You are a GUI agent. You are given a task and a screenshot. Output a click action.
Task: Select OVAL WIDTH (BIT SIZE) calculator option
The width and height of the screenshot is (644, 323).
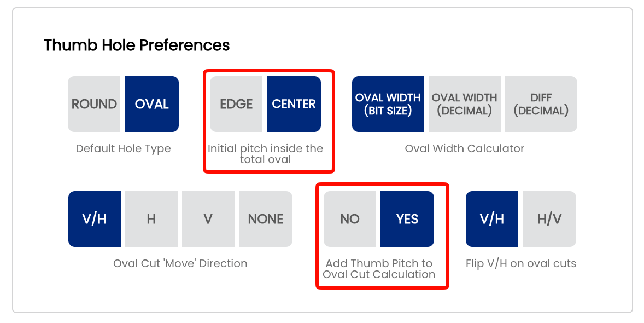tap(388, 104)
